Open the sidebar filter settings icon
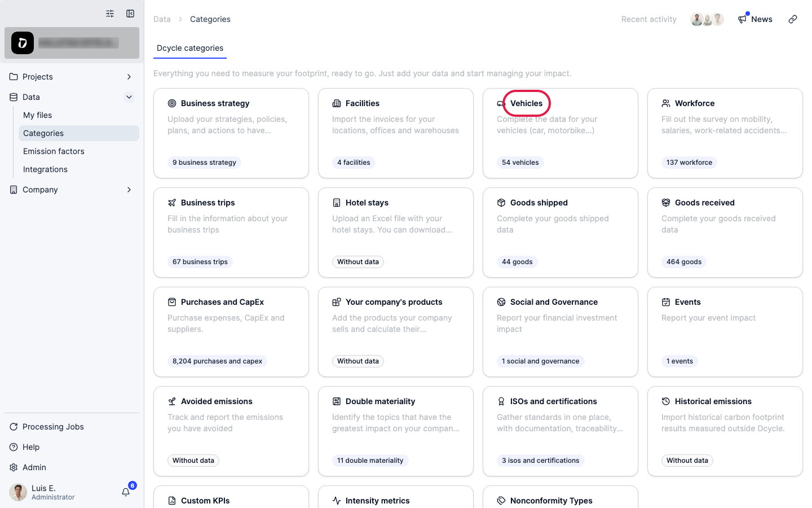 (x=110, y=14)
